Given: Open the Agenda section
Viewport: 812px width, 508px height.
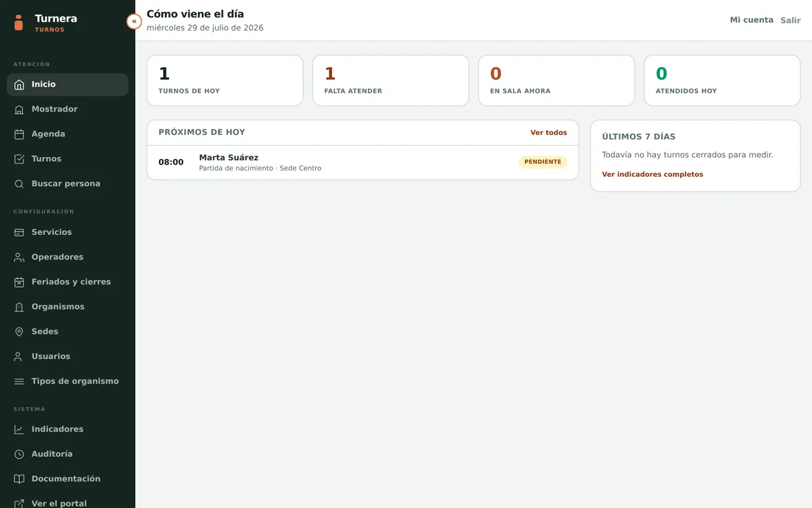Looking at the screenshot, I should coord(68,134).
